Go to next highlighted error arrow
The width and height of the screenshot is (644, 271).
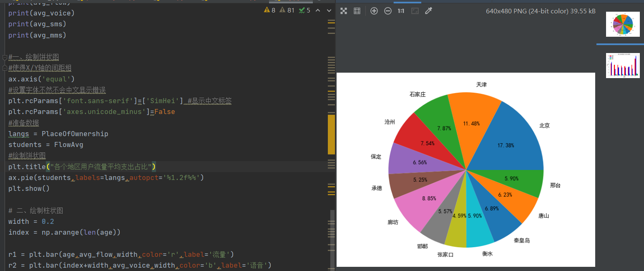329,10
